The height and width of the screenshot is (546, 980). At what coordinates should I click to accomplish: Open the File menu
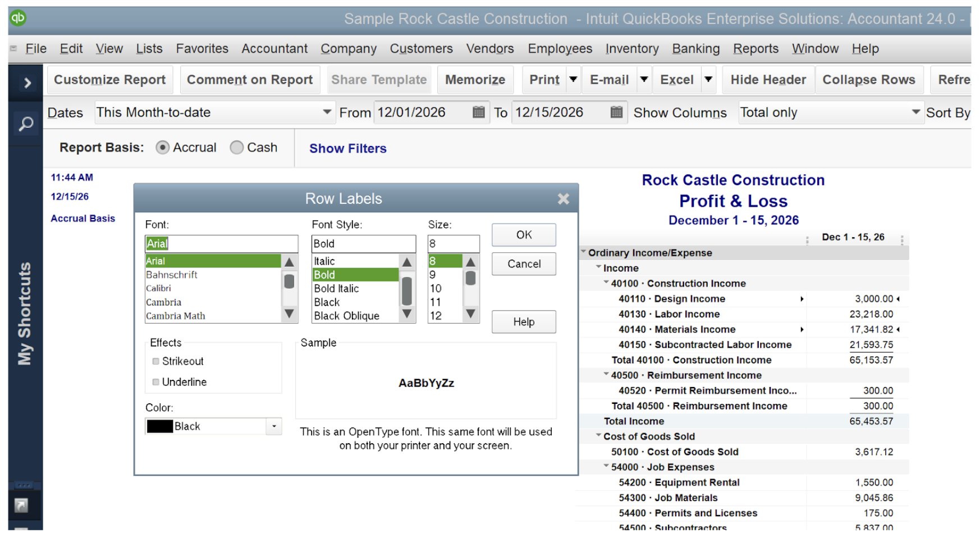tap(36, 49)
